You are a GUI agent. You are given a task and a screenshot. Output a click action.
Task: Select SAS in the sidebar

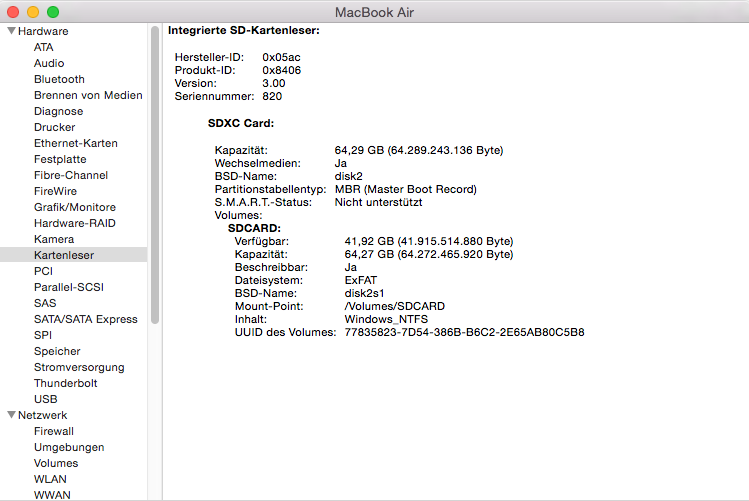pos(45,303)
